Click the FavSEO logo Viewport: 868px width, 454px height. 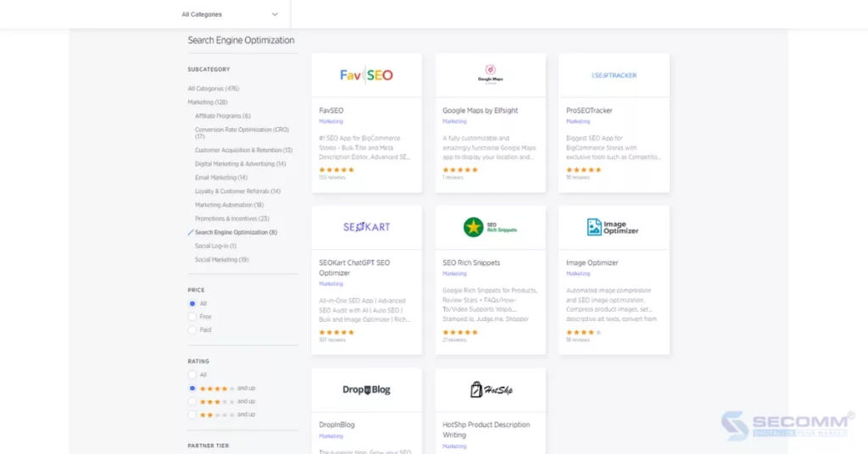click(366, 75)
